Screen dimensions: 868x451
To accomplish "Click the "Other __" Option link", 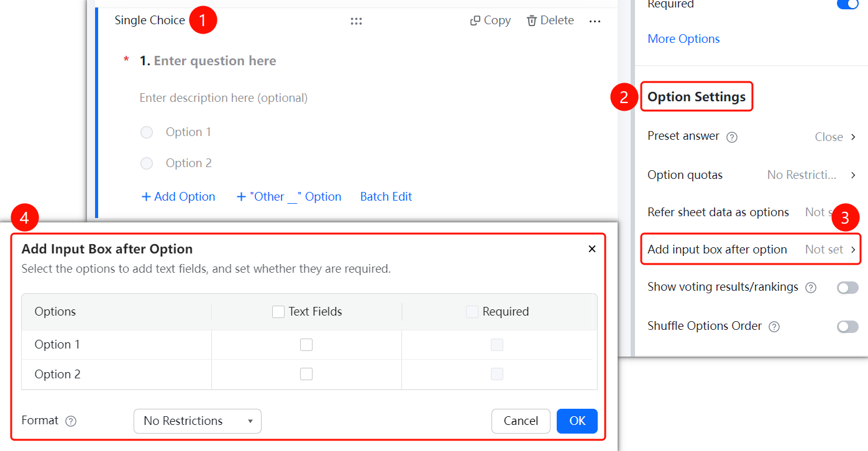I will click(x=289, y=197).
